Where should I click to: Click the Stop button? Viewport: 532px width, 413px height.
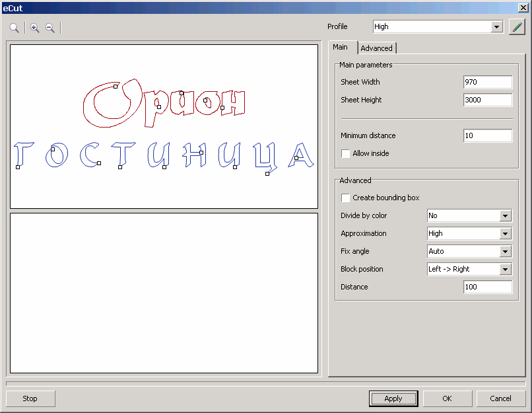[x=30, y=398]
